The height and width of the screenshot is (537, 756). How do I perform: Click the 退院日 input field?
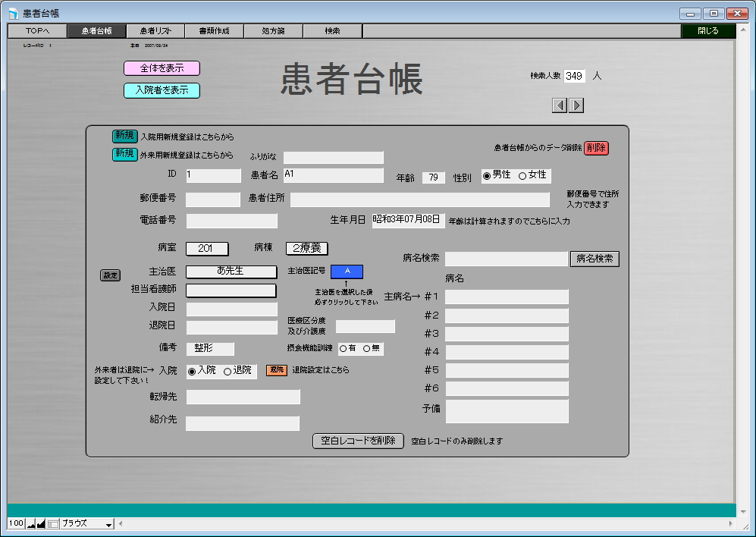[231, 327]
